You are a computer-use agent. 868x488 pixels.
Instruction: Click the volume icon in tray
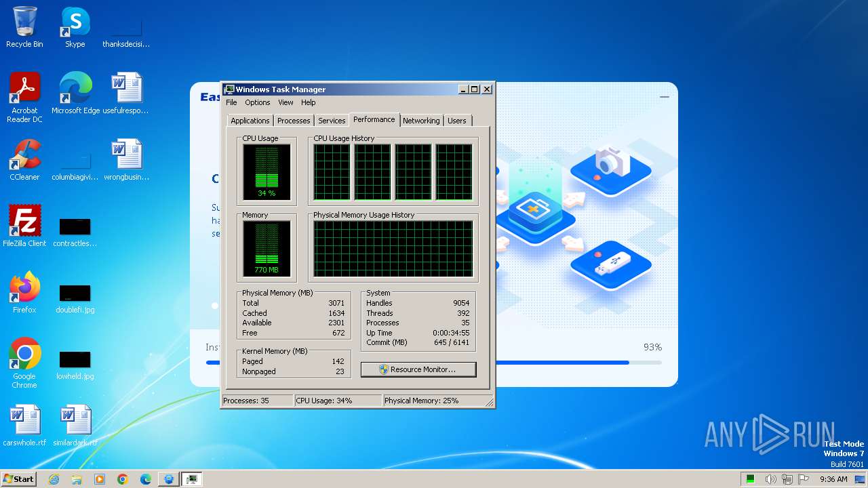[x=770, y=479]
